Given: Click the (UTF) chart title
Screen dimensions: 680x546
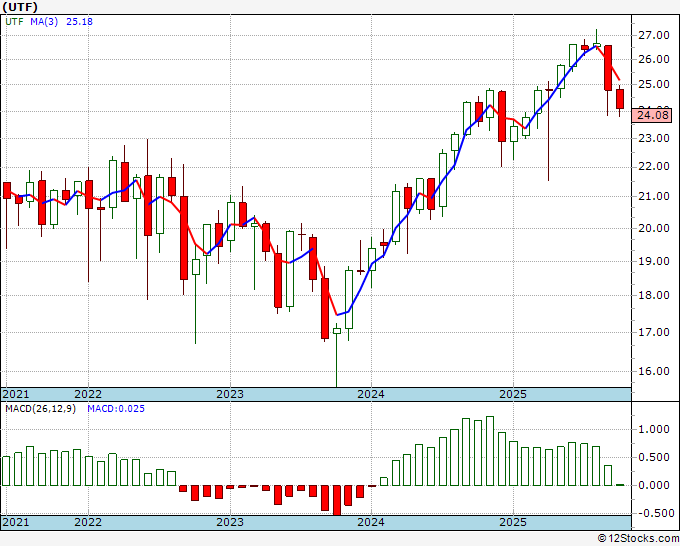Looking at the screenshot, I should (20, 7).
